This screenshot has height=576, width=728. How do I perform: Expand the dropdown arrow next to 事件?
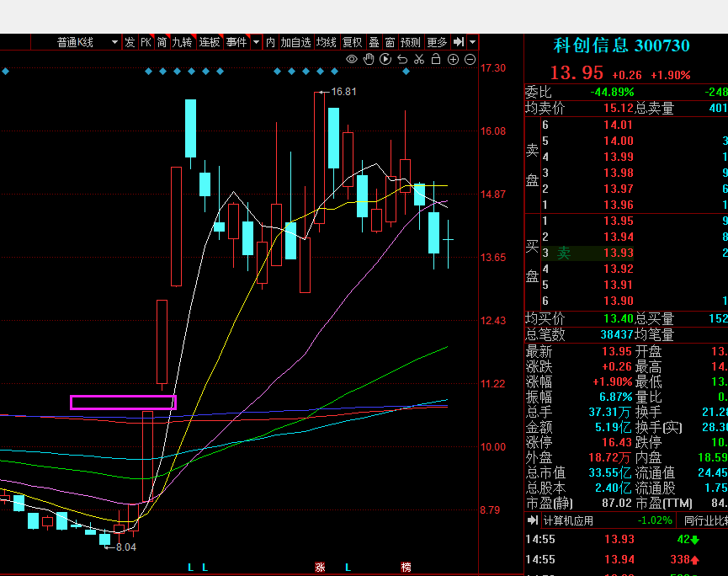point(256,42)
